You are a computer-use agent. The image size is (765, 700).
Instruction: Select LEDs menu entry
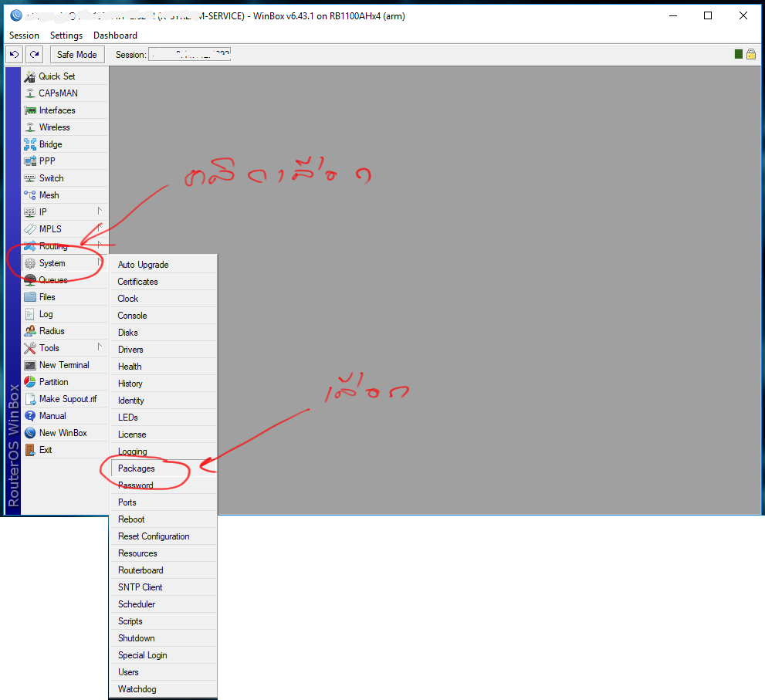coord(164,418)
